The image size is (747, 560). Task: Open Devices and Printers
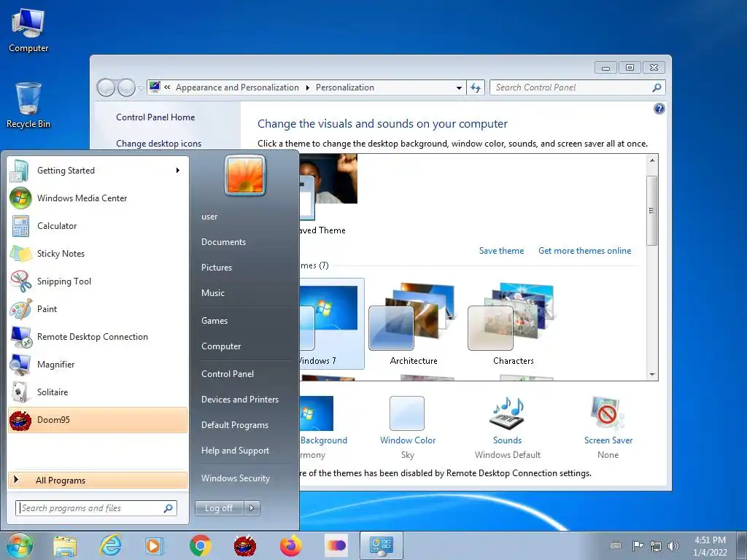239,400
